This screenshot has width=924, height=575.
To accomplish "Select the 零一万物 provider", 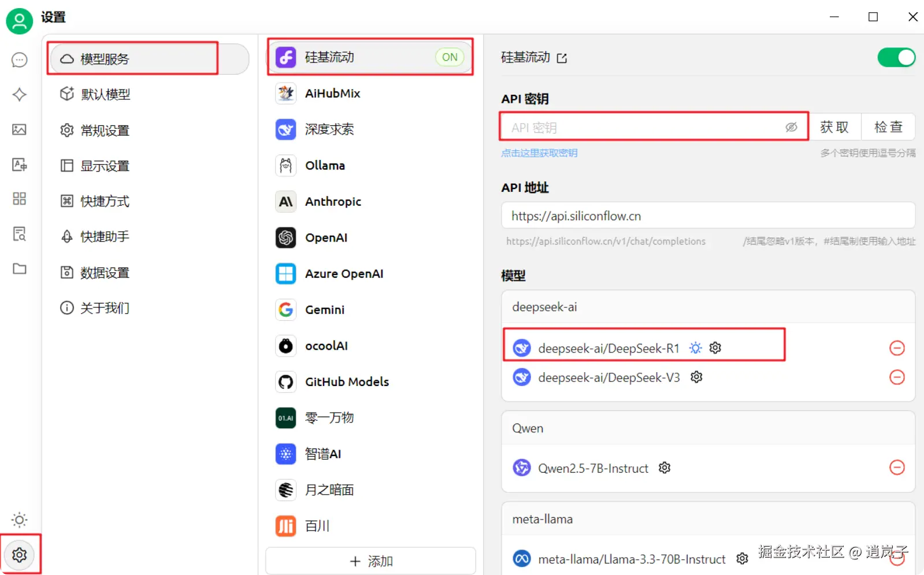I will pyautogui.click(x=370, y=418).
